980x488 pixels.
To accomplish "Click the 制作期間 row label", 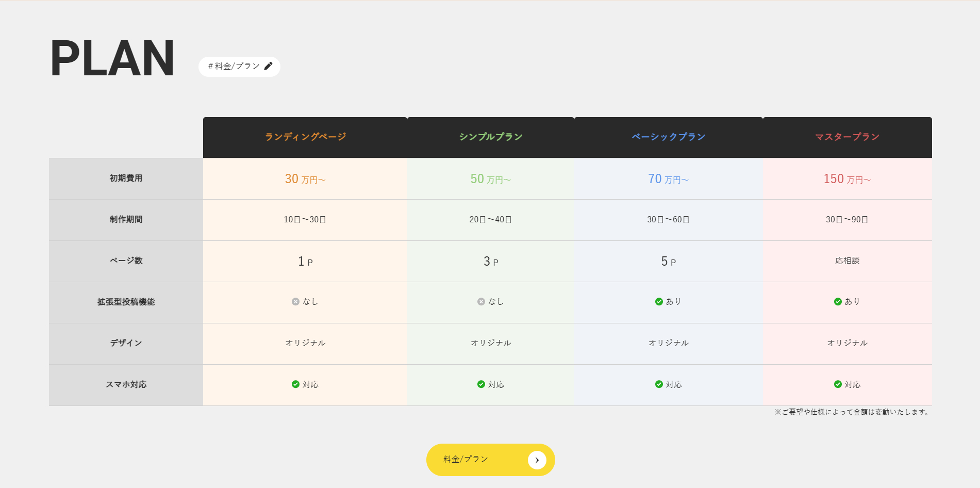I will click(126, 220).
